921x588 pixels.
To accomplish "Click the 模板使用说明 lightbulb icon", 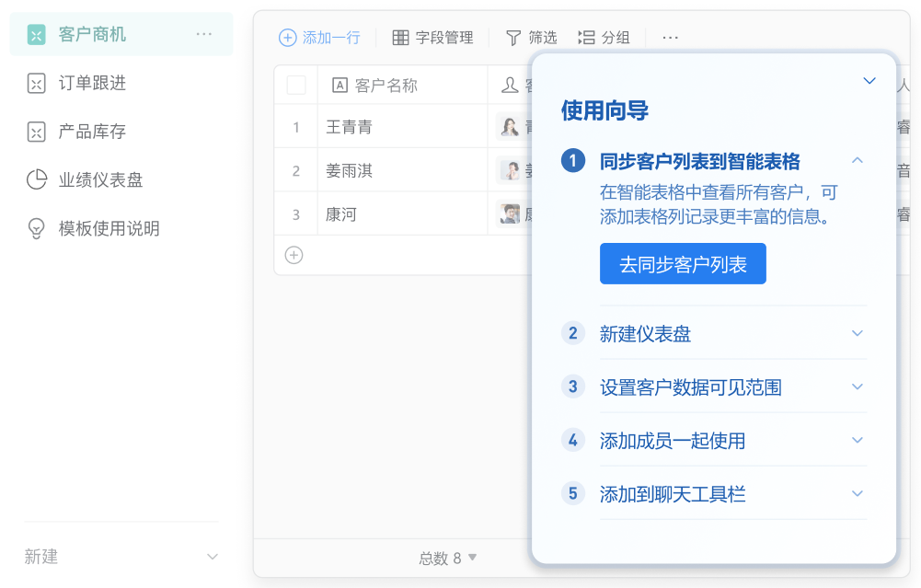I will pos(36,228).
